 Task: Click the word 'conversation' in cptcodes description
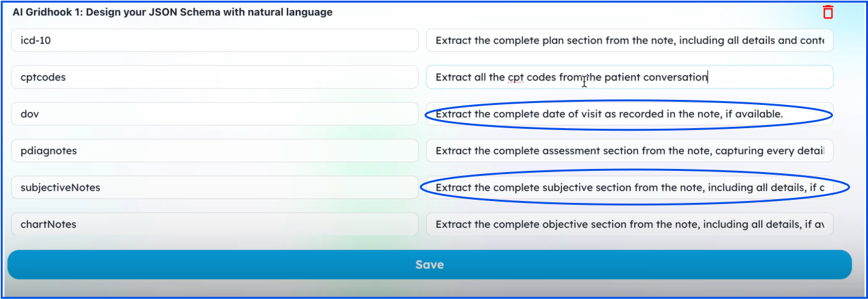click(x=675, y=77)
